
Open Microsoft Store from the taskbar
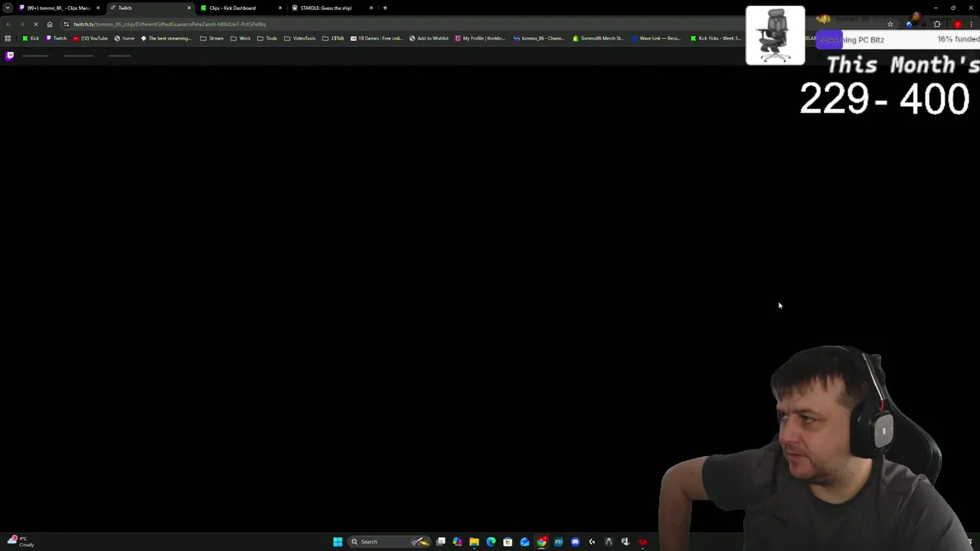508,542
